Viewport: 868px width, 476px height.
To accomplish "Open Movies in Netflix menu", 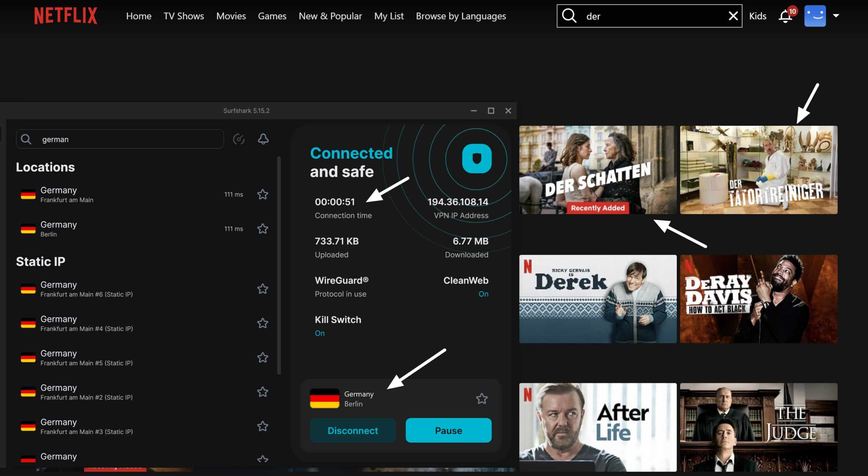I will (231, 16).
